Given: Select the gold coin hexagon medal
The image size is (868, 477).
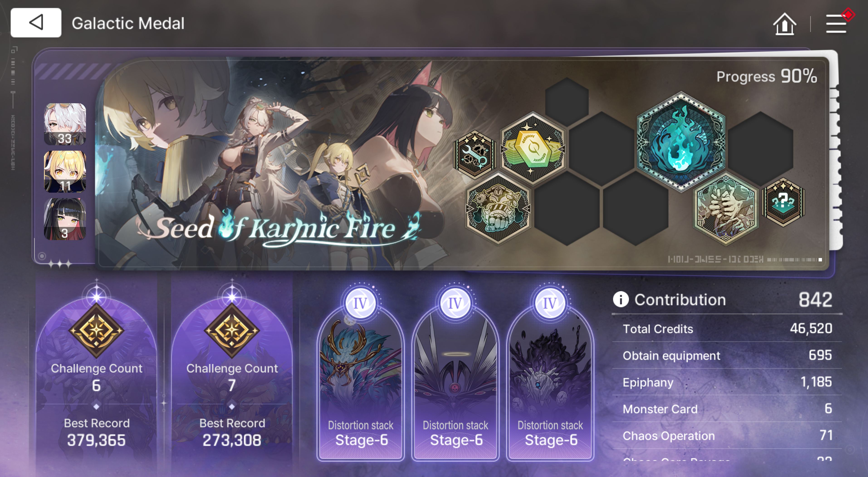Looking at the screenshot, I should [x=532, y=148].
